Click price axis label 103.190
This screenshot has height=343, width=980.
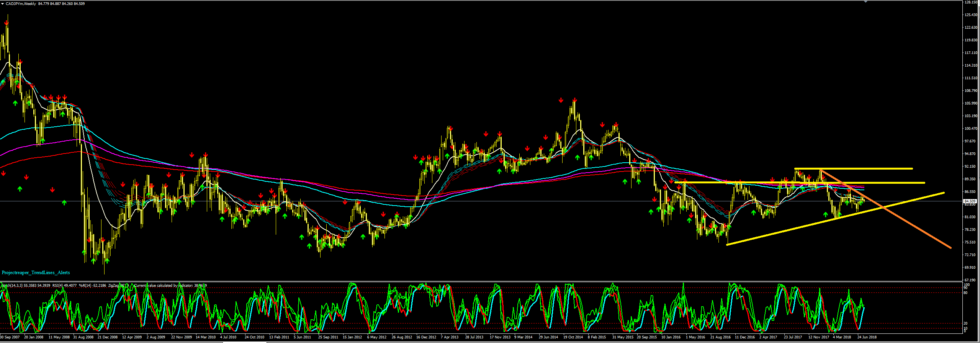tap(971, 116)
